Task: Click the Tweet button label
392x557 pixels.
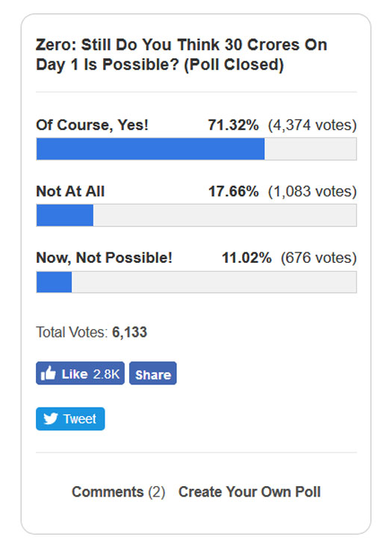Action: tap(80, 419)
